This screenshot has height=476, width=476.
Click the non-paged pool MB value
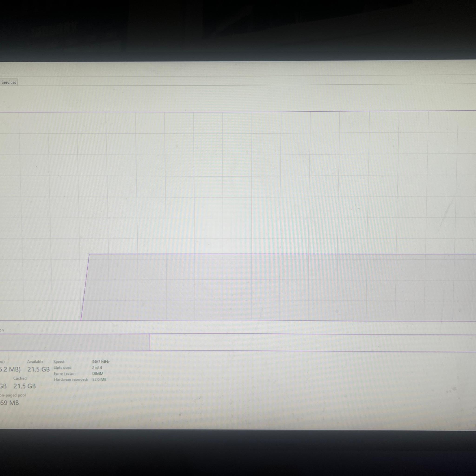pos(9,403)
